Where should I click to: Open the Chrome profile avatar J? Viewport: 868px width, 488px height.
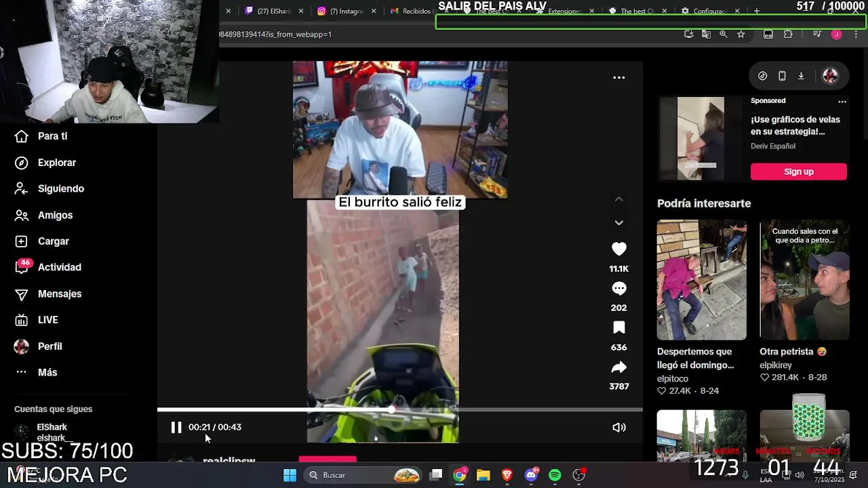(x=837, y=34)
